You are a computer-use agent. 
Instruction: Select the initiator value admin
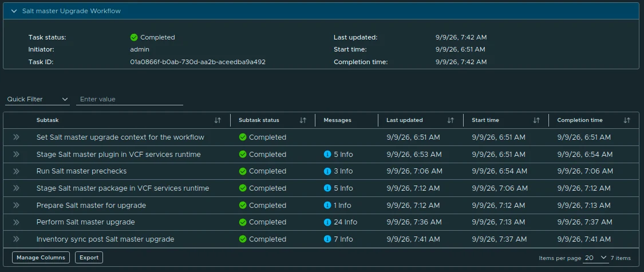140,49
